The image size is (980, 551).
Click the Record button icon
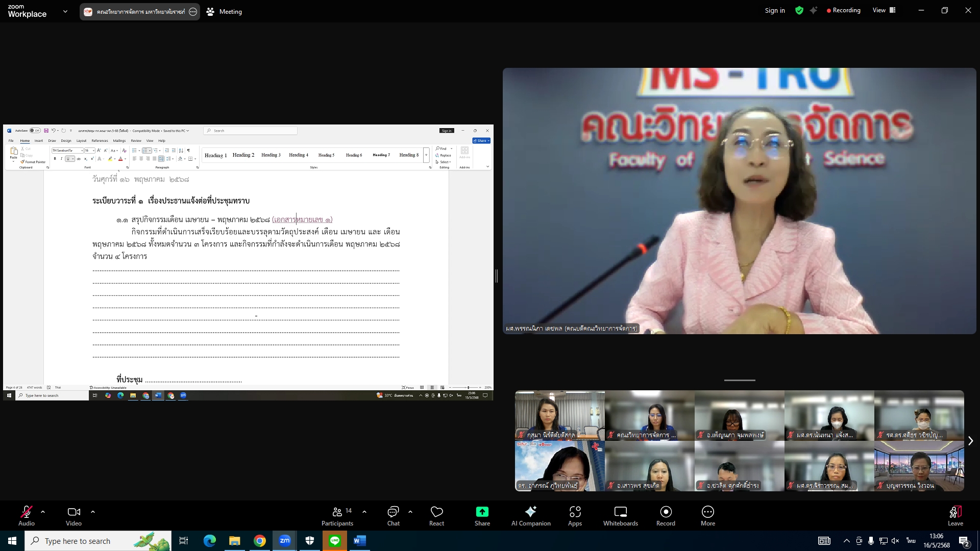[x=666, y=512]
